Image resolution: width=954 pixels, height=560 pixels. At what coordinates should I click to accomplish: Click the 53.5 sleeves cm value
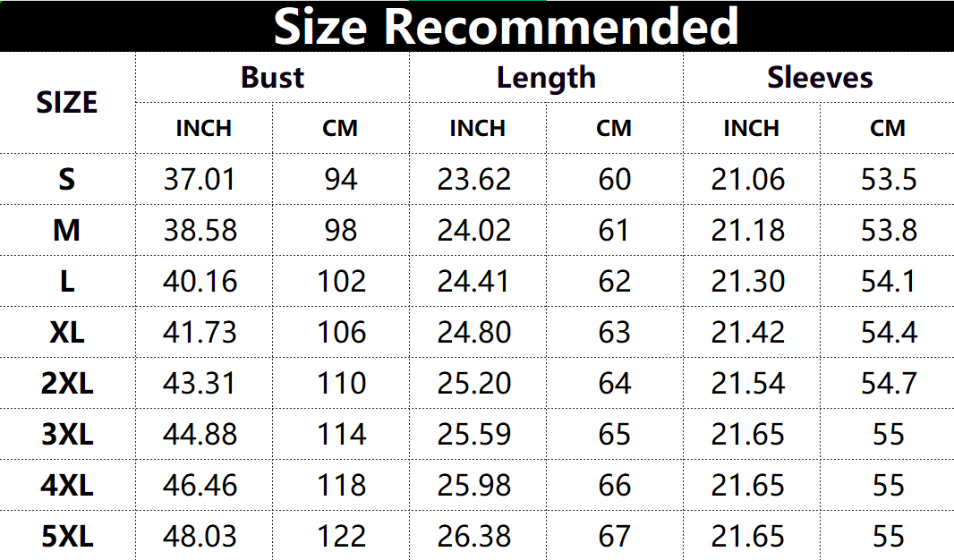889,180
